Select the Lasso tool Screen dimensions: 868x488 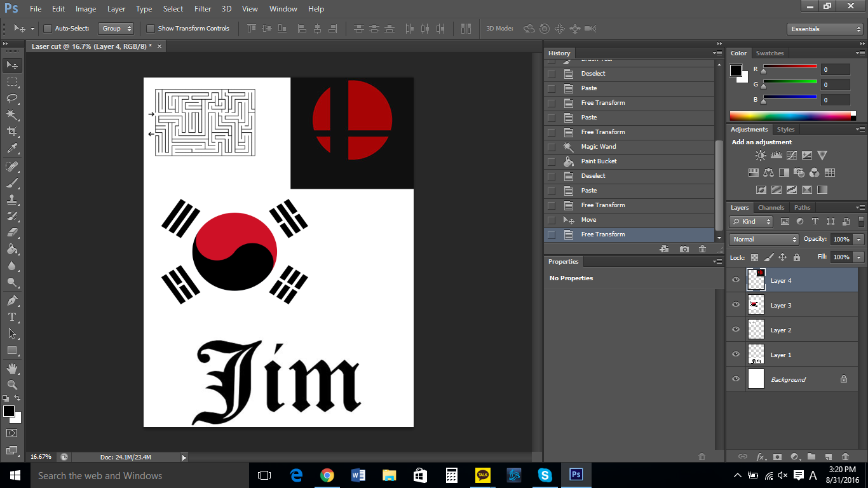[x=12, y=98]
